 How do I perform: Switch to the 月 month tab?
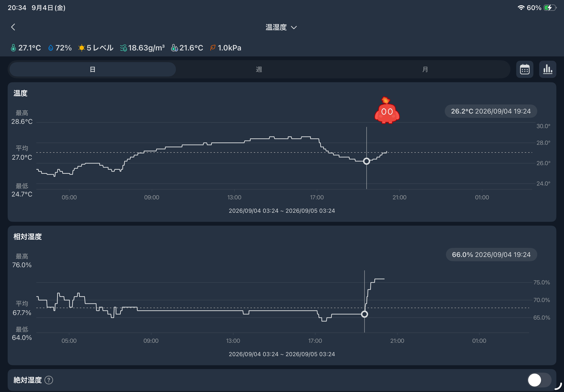click(425, 70)
